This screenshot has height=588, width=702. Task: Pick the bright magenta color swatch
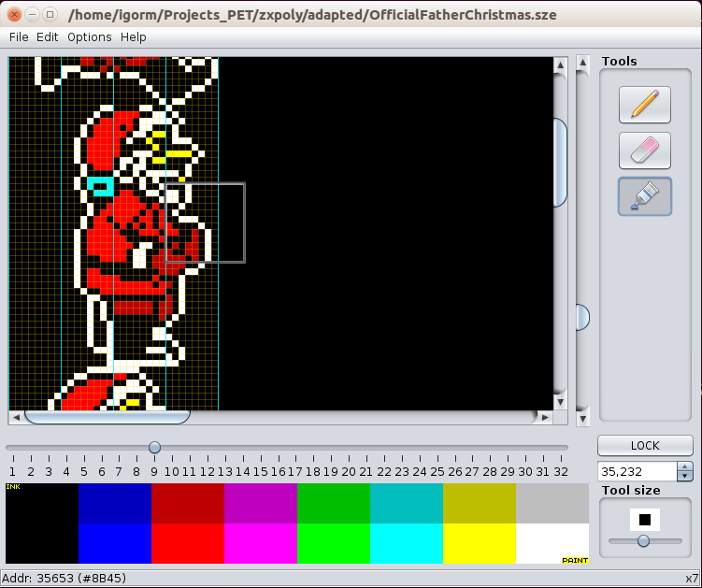(x=261, y=544)
